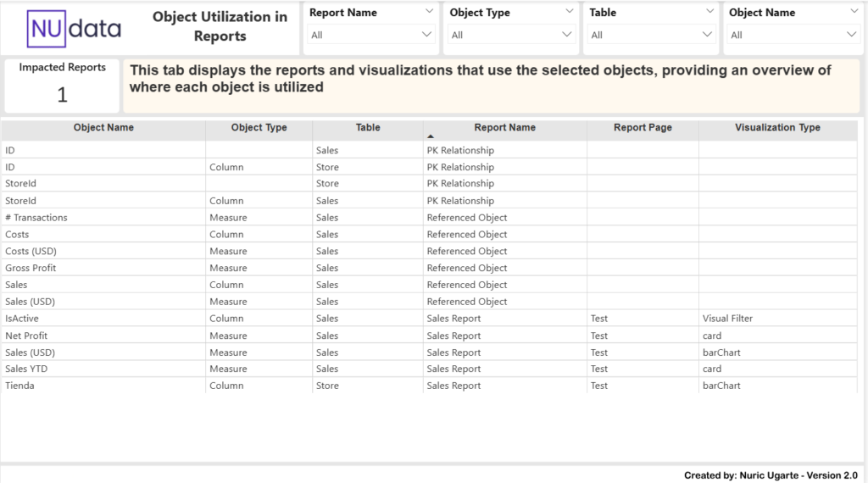Open the Object Type 'All' dropdown
Viewport: 868px width, 483px height.
point(512,35)
